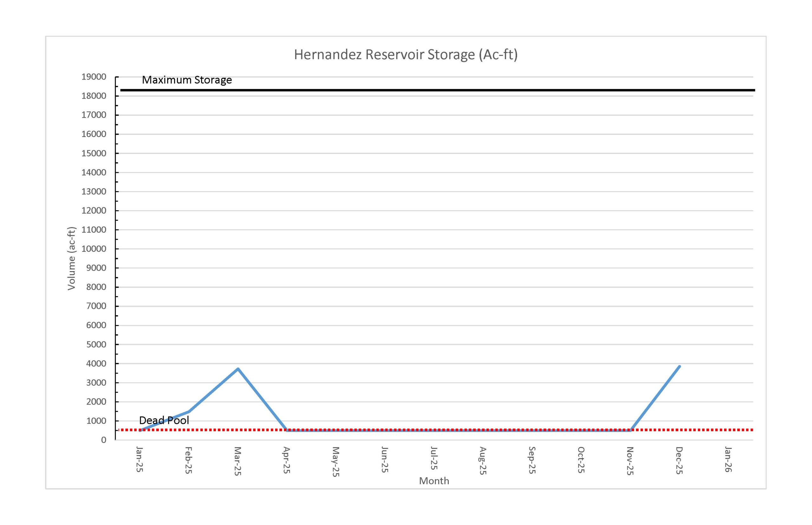Click the Apr-25 axis label

point(286,460)
